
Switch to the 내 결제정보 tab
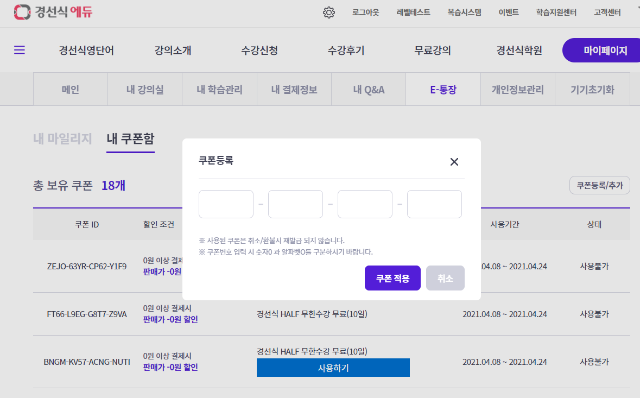[294, 89]
